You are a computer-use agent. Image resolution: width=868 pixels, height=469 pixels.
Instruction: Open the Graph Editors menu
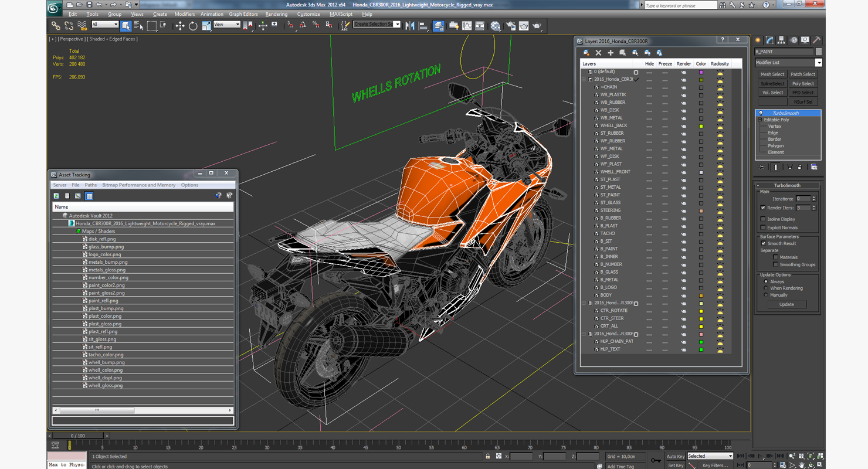(243, 14)
